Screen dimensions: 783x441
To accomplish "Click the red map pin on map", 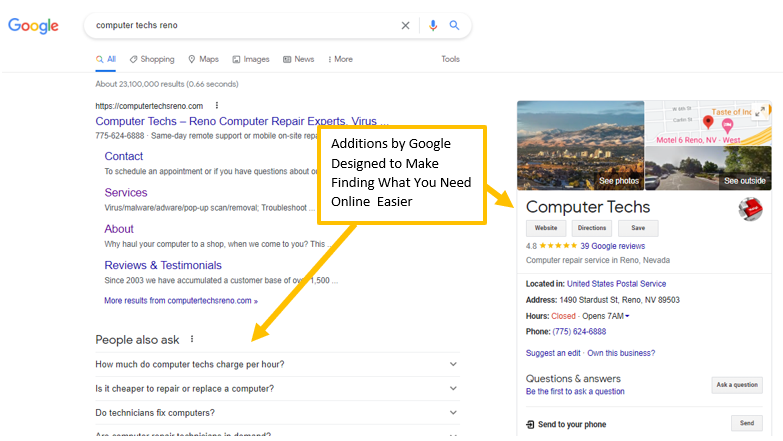I will coord(708,121).
